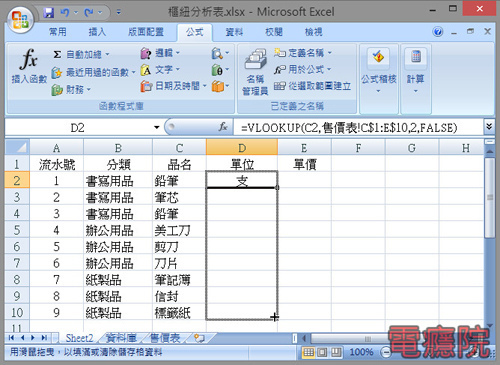
Task: Open lookup and reference functions icon
Action: pos(220,53)
